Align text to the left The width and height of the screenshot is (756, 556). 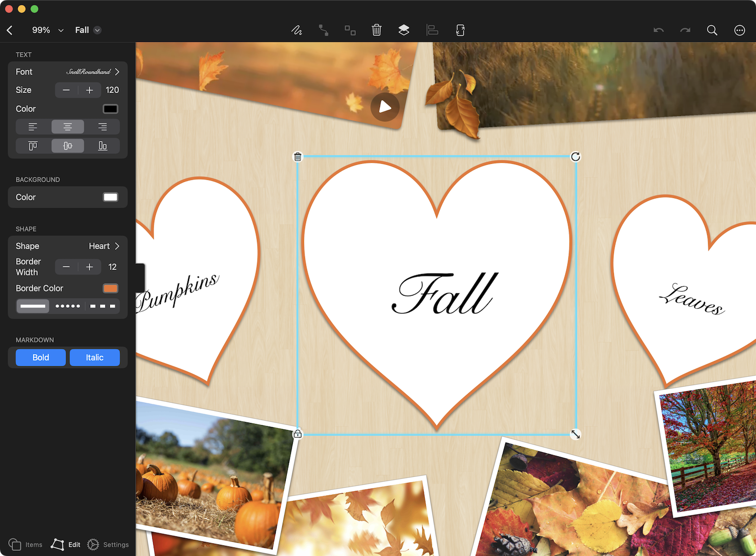pos(33,127)
